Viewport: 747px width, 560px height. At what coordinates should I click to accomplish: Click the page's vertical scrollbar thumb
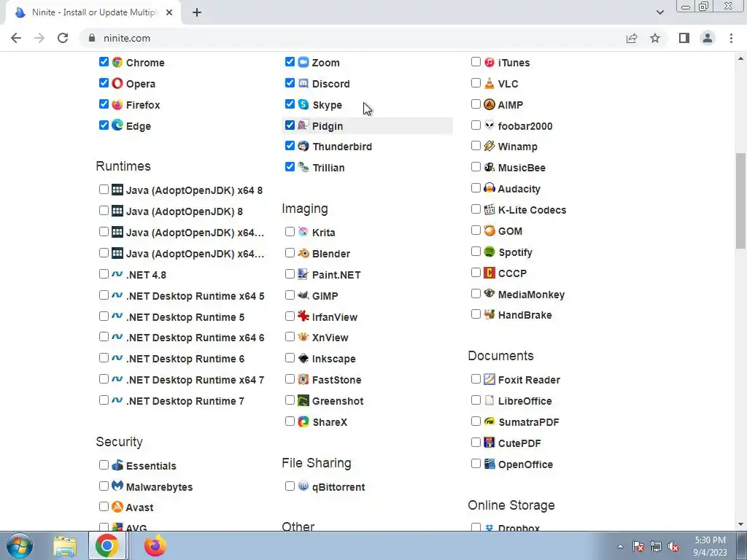pos(740,200)
